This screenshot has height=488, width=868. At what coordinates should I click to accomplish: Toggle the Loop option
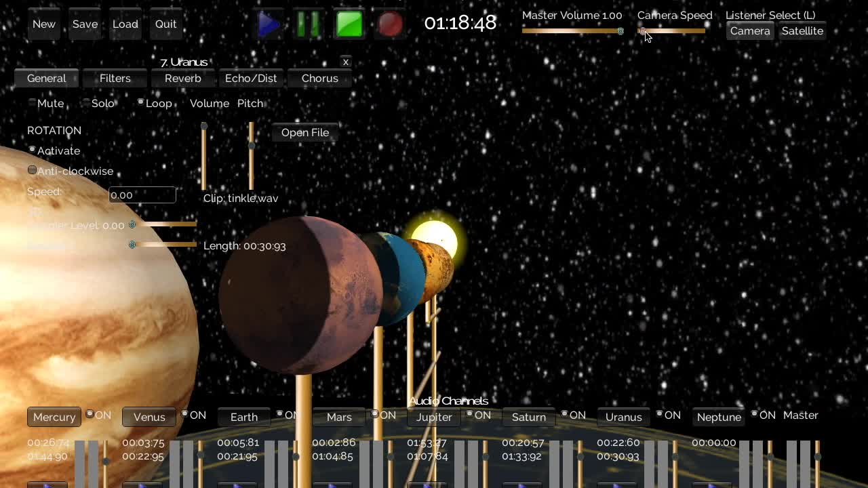141,102
